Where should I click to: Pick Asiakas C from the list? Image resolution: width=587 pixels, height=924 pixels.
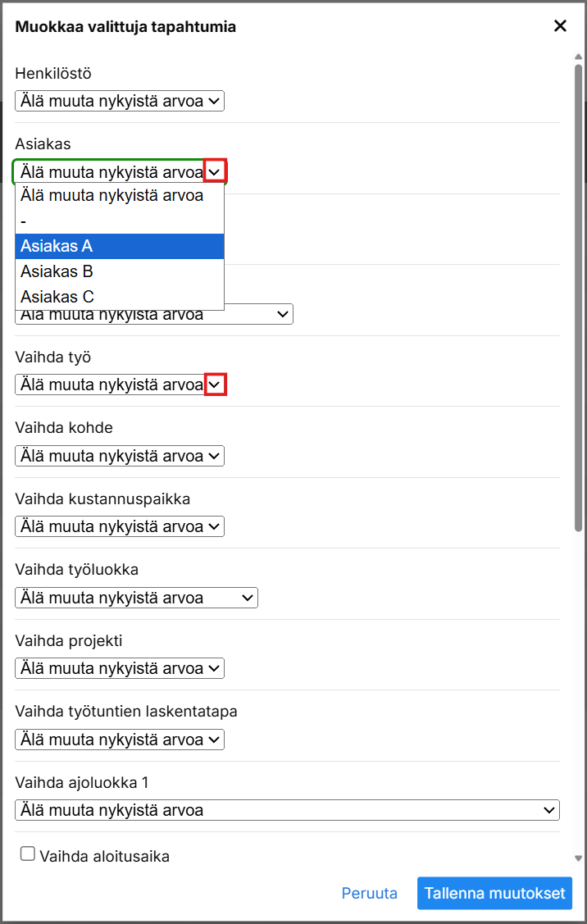pos(119,297)
